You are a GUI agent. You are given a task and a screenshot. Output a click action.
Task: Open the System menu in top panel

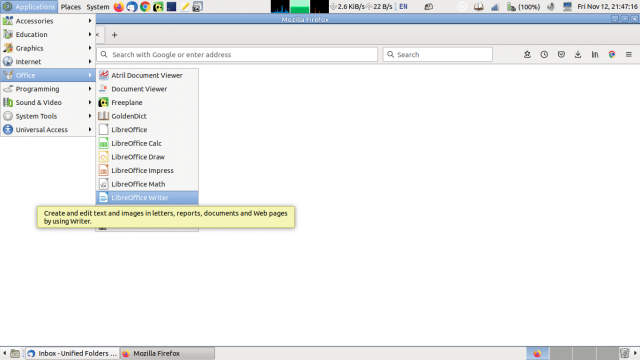[x=98, y=7]
